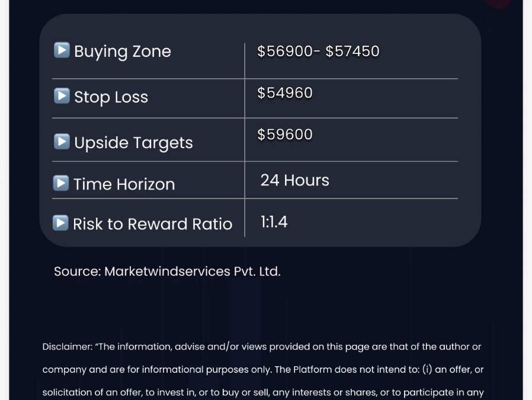This screenshot has height=400, width=532.
Task: Click the 1:1.4 ratio value
Action: 274,222
